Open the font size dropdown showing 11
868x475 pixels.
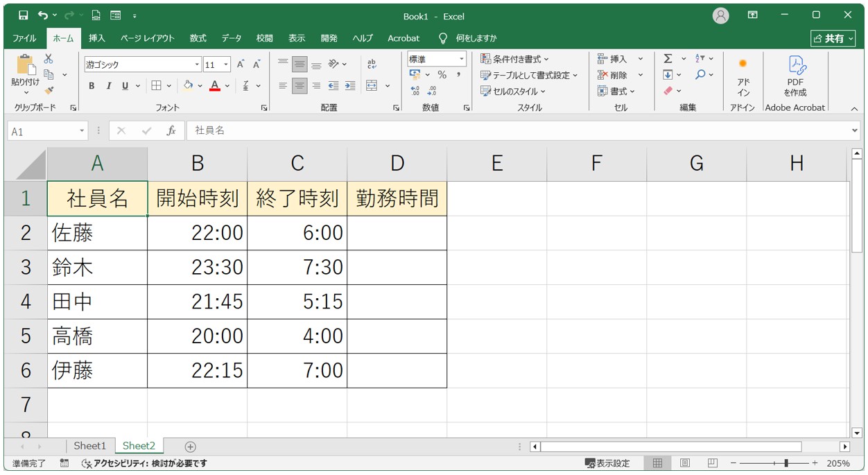[227, 64]
